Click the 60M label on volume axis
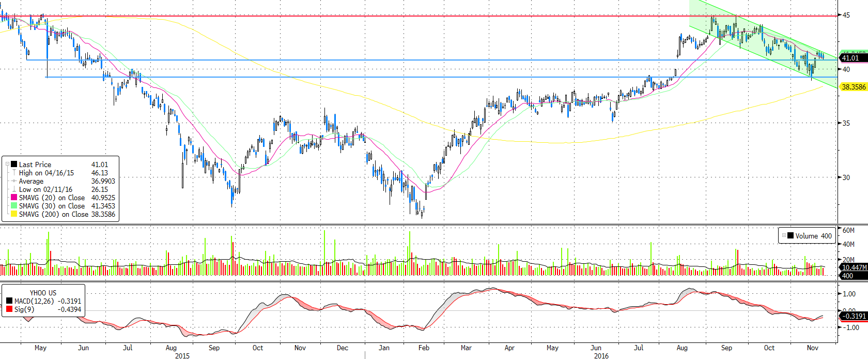This screenshot has height=359, width=868. point(848,230)
